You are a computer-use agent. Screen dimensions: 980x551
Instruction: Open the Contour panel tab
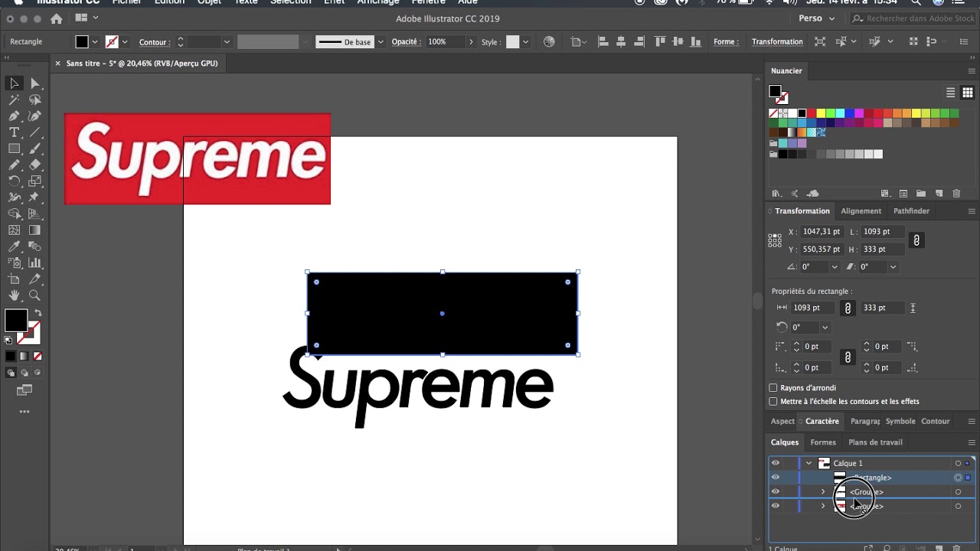click(935, 421)
